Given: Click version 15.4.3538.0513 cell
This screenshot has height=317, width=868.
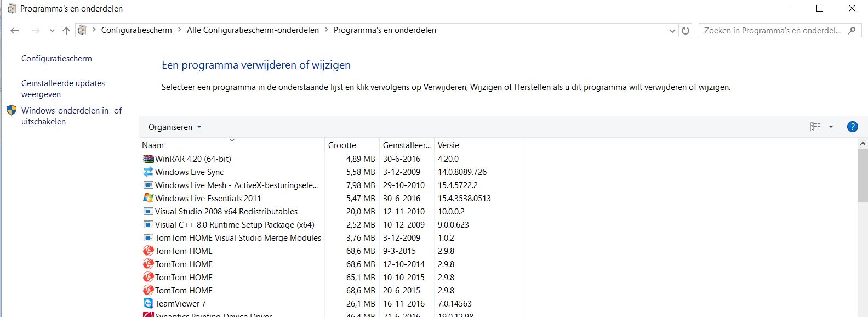Looking at the screenshot, I should tap(464, 199).
